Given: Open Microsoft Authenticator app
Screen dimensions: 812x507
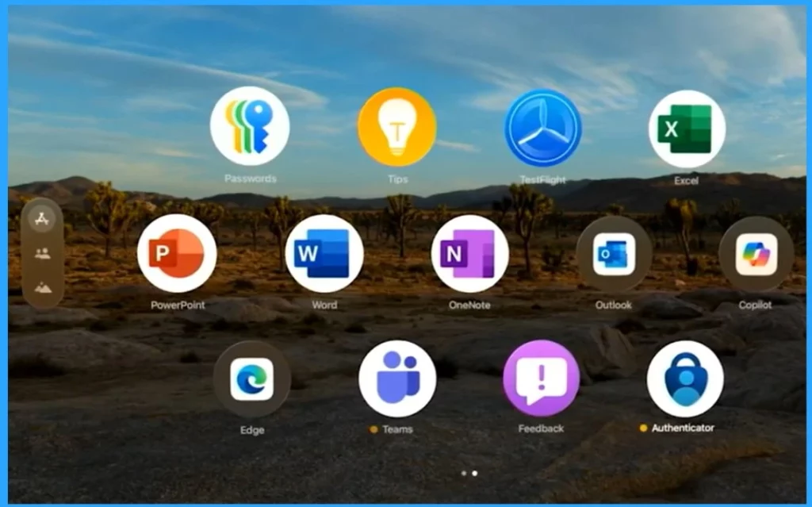Looking at the screenshot, I should 685,379.
